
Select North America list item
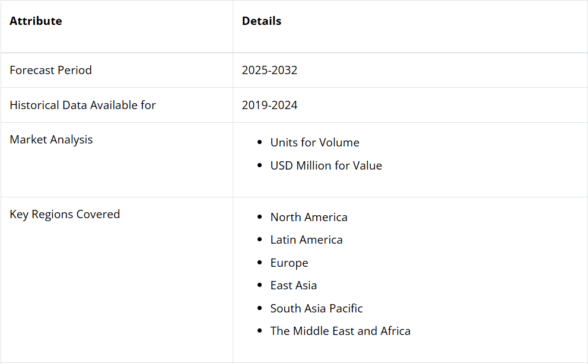coord(309,217)
